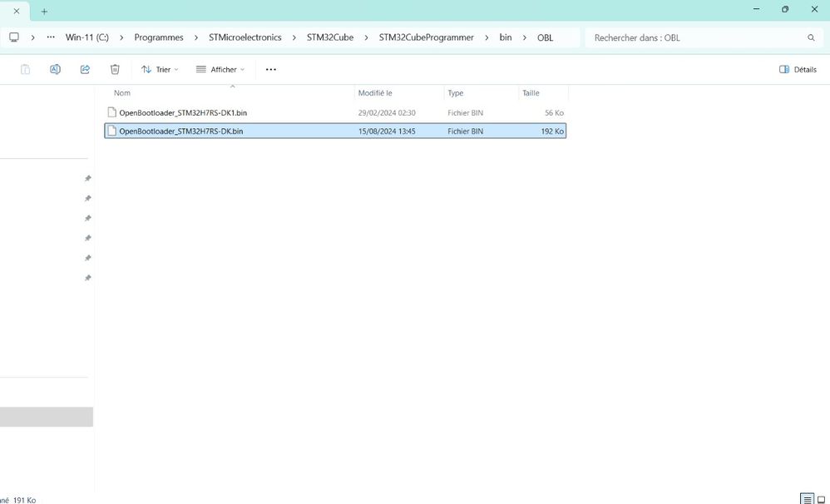Image resolution: width=830 pixels, height=504 pixels.
Task: Navigate to the STM32Cube breadcrumb folder
Action: pyautogui.click(x=330, y=37)
